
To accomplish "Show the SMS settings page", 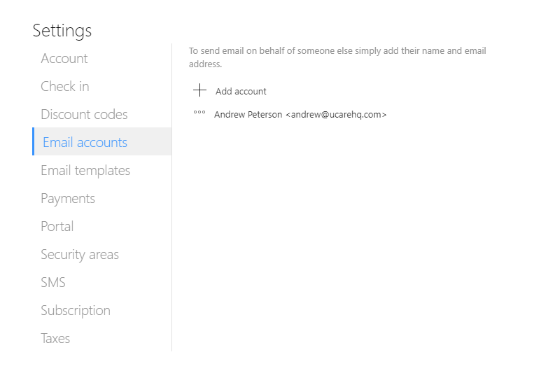I will [53, 282].
